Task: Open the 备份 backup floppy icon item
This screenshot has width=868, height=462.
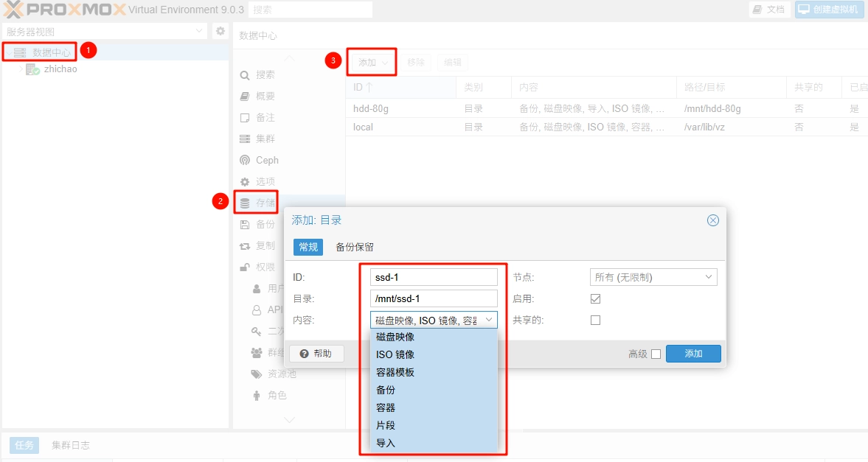Action: [245, 224]
